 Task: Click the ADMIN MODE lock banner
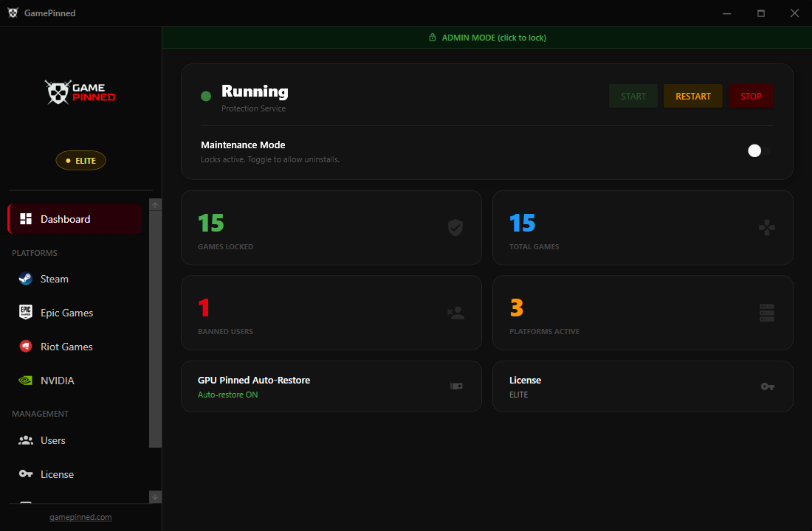(x=487, y=38)
